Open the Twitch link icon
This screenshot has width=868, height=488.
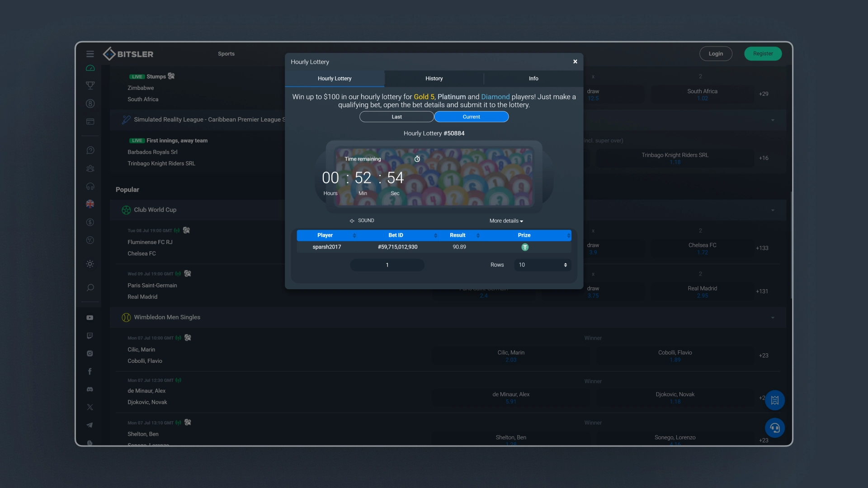90,336
